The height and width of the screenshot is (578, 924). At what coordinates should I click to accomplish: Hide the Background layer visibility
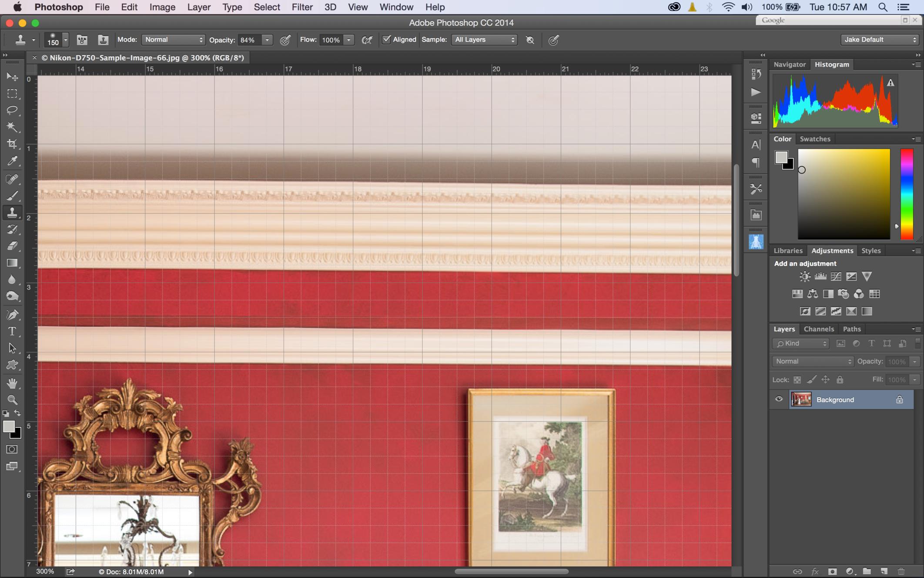coord(779,399)
